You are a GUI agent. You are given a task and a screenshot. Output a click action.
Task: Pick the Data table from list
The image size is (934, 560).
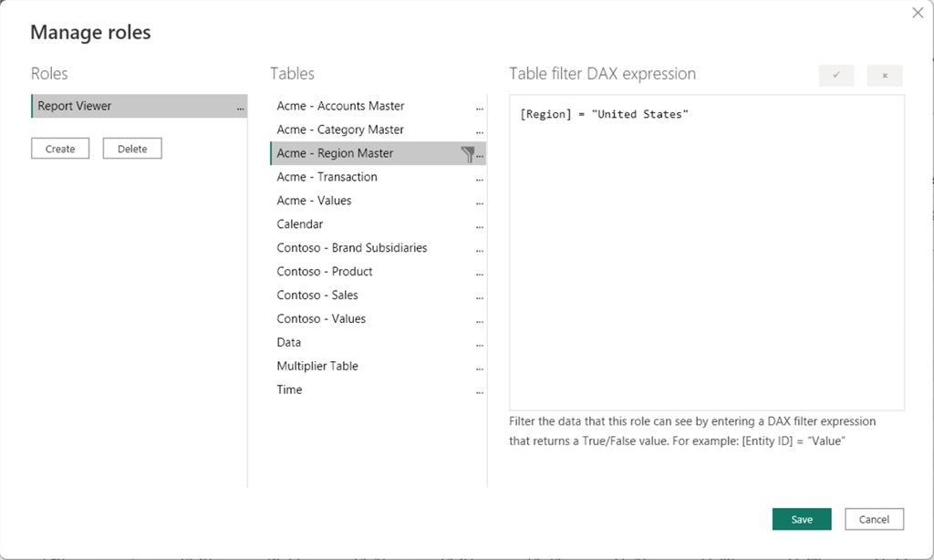(289, 343)
